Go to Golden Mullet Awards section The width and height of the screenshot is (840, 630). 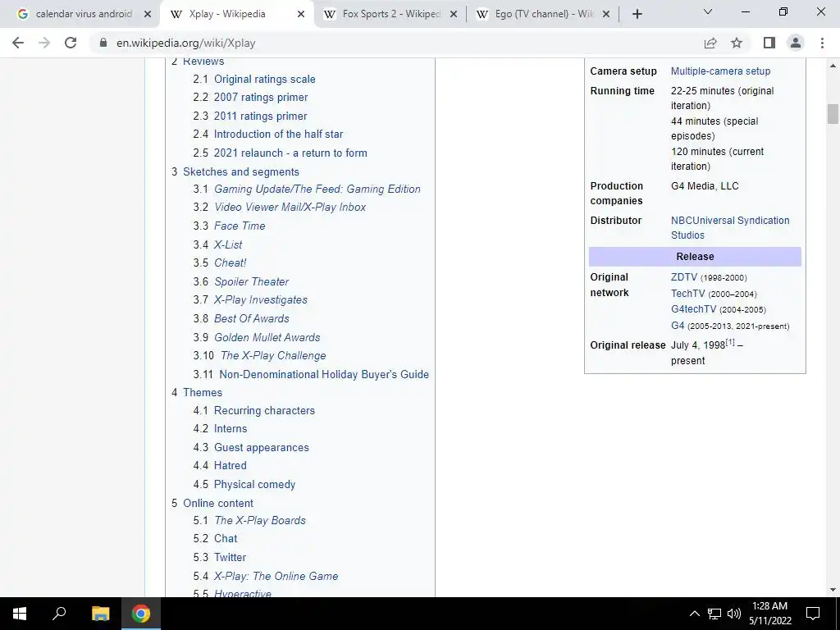pos(267,337)
